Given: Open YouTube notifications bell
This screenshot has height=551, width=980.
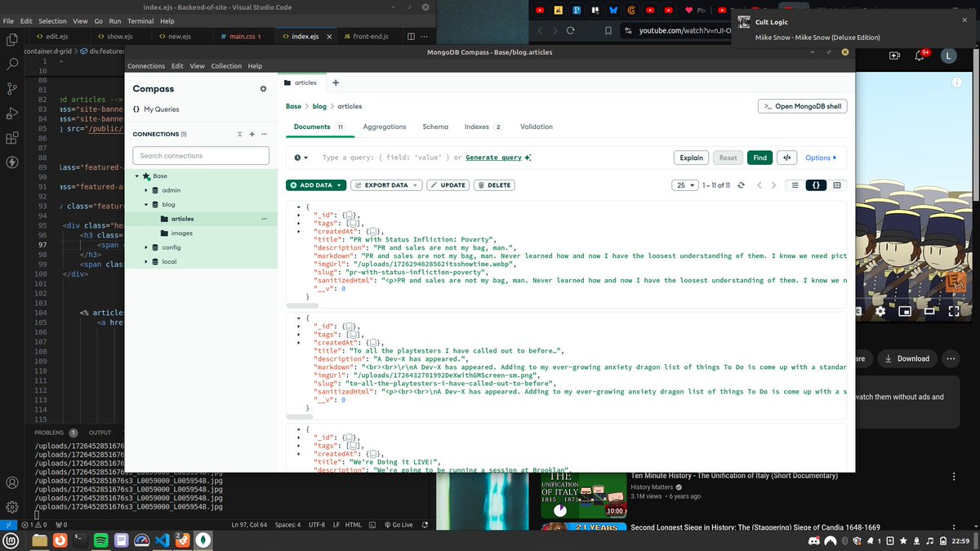Looking at the screenshot, I should click(920, 56).
